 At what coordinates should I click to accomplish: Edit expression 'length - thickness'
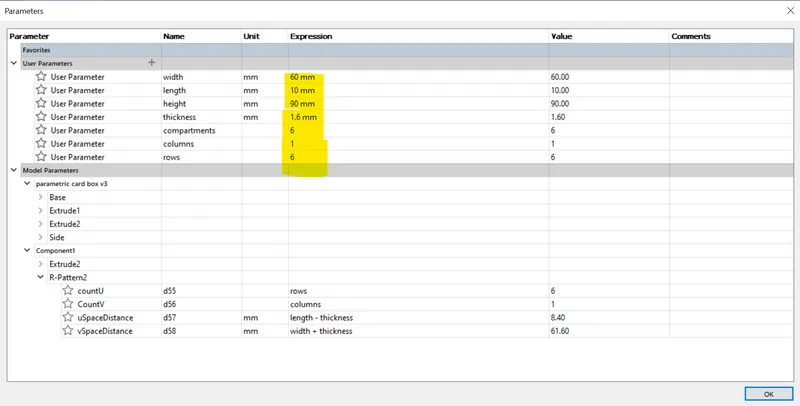pos(418,317)
